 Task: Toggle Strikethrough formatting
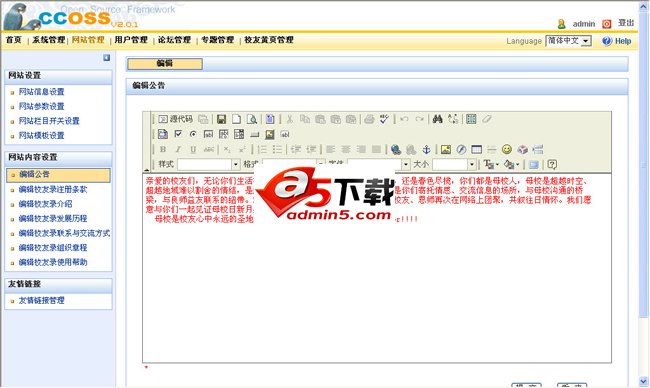(209, 150)
